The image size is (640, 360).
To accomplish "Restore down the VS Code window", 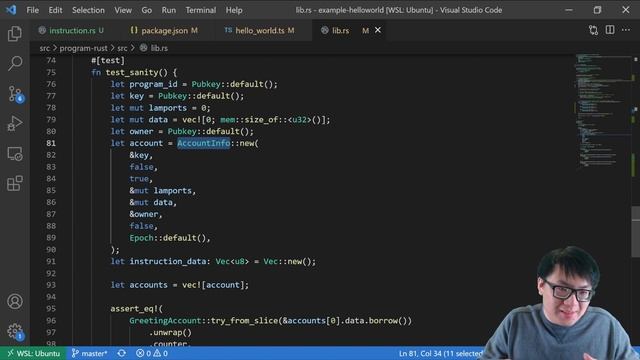I will tap(597, 10).
